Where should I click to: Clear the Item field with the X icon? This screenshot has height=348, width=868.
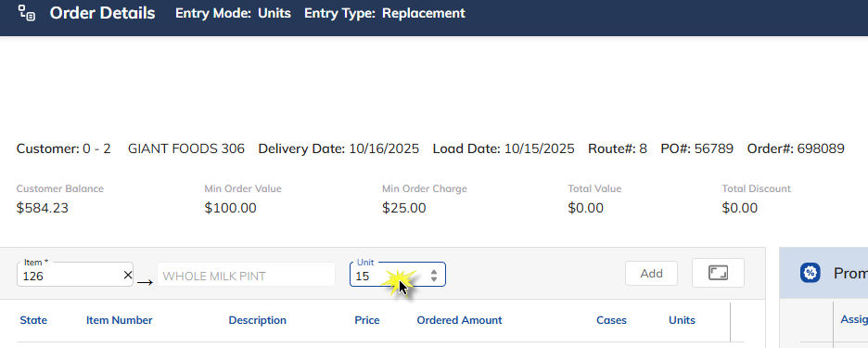(128, 275)
